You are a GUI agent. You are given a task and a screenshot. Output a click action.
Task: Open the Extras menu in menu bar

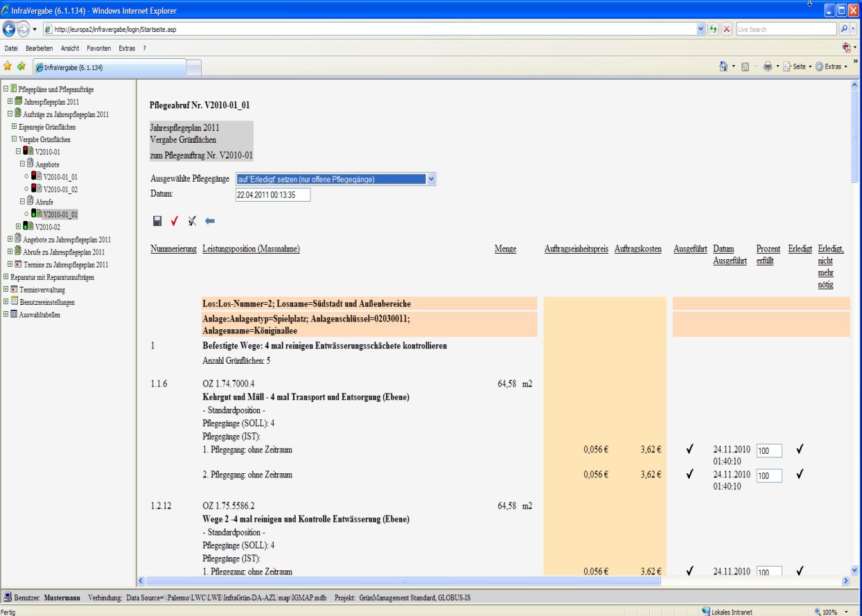[127, 49]
